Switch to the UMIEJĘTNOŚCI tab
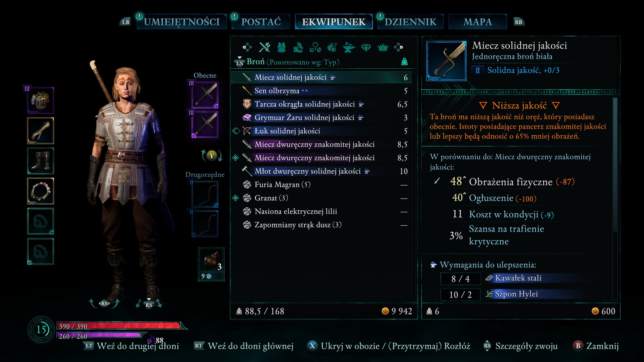Viewport: 644px width, 362px height. pyautogui.click(x=182, y=22)
